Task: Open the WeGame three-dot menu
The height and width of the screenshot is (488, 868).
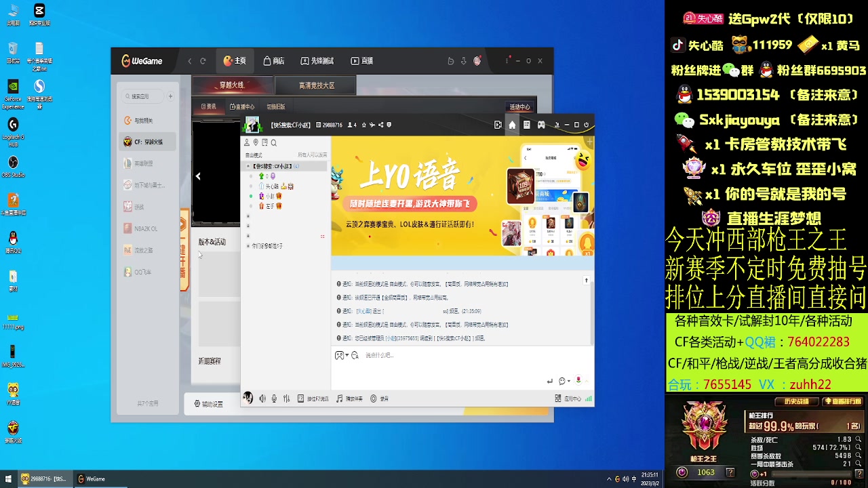Action: (x=507, y=61)
